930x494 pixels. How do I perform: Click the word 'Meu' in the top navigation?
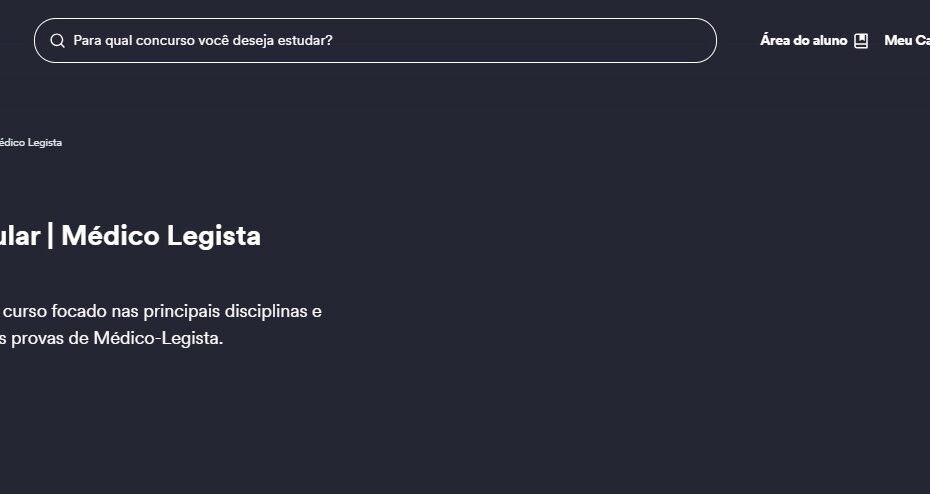pyautogui.click(x=897, y=40)
